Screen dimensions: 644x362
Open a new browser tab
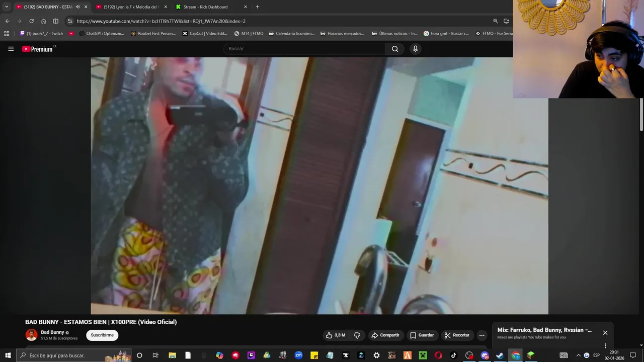[x=257, y=7]
